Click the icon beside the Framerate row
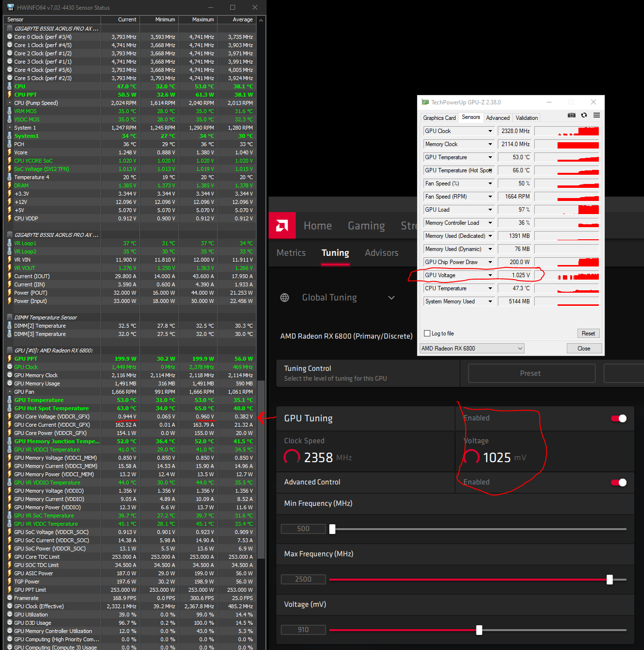This screenshot has width=644, height=650. pos(10,598)
